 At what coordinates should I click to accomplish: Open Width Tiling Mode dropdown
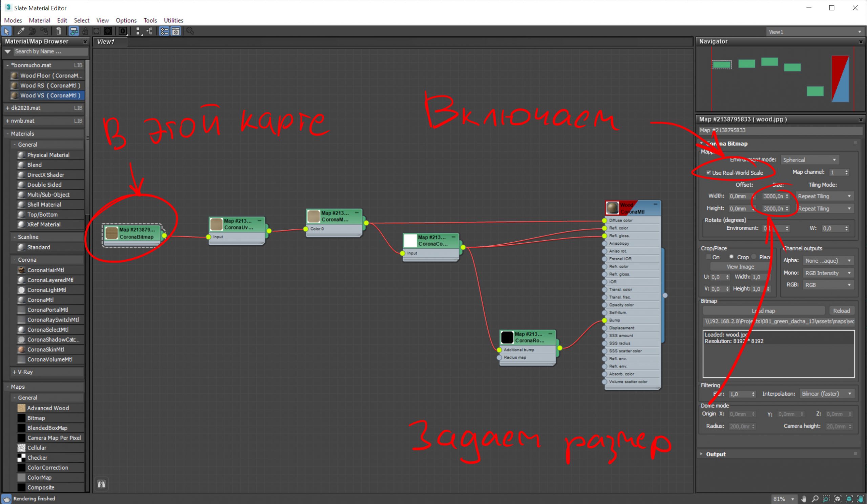(x=824, y=196)
